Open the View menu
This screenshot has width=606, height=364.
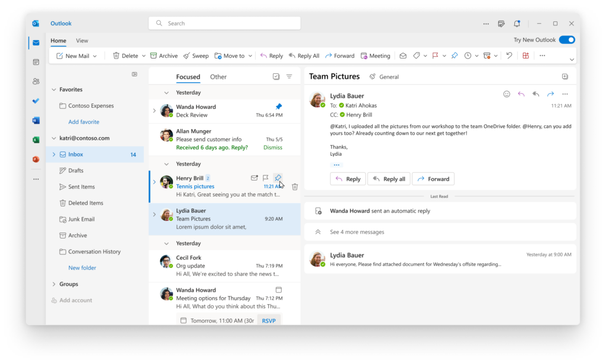(82, 40)
